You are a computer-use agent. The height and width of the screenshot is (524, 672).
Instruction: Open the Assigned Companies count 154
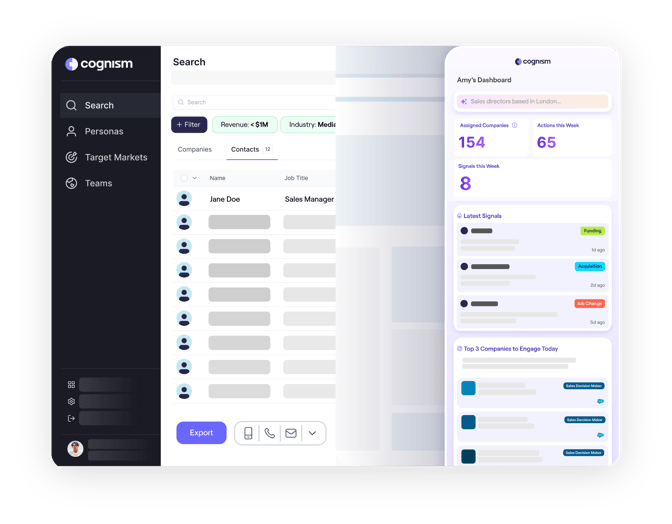click(x=471, y=142)
